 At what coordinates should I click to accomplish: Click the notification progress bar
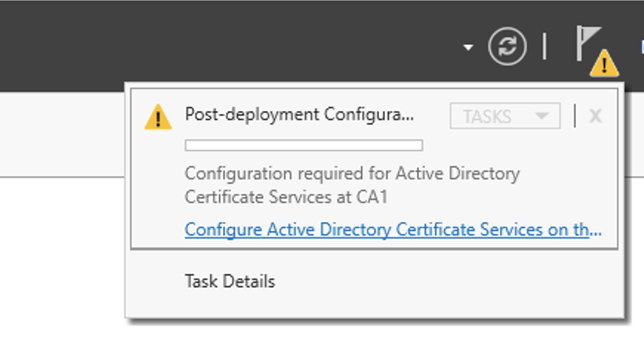[304, 146]
